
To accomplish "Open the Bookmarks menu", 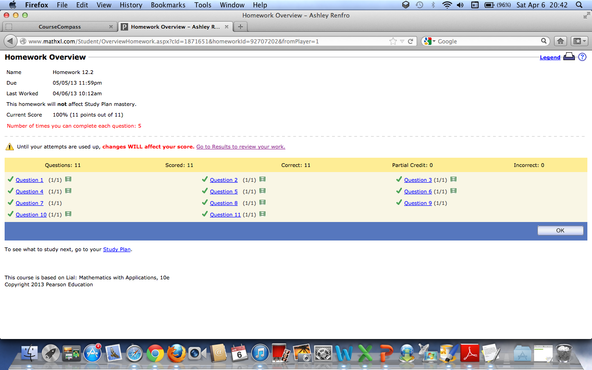I will (168, 5).
